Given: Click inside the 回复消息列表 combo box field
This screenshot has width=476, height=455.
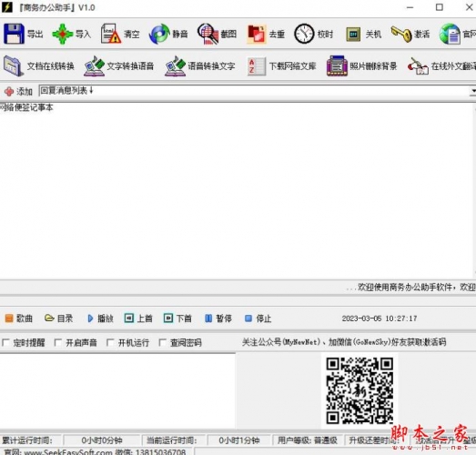Looking at the screenshot, I should point(254,91).
